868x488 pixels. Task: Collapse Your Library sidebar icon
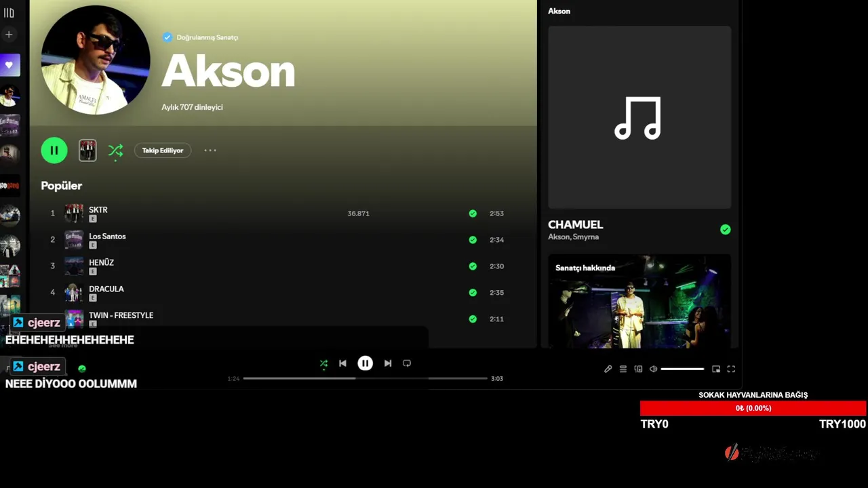tap(9, 13)
